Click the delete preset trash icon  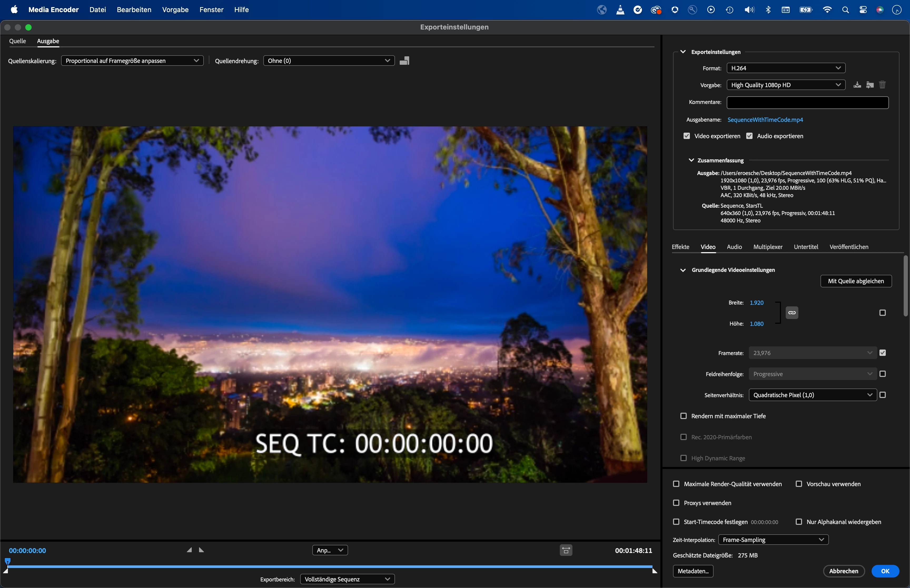tap(882, 85)
